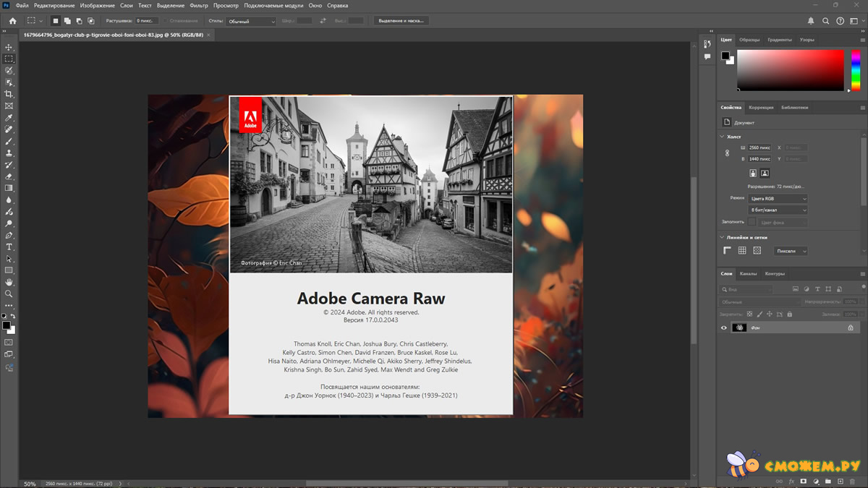Open the Фильтр menu

[198, 5]
